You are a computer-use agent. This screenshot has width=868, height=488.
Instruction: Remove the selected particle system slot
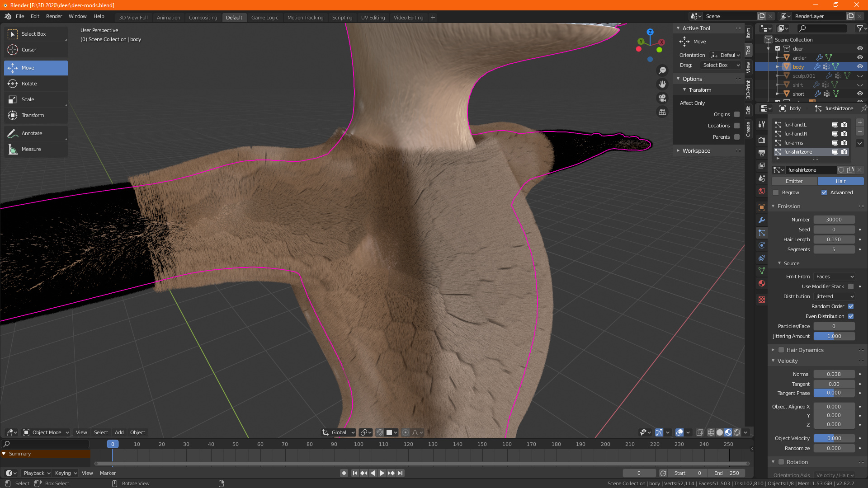coord(860,131)
